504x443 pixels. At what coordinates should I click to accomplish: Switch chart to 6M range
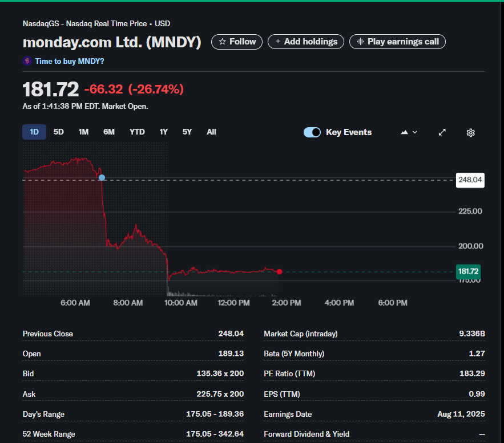pos(109,132)
